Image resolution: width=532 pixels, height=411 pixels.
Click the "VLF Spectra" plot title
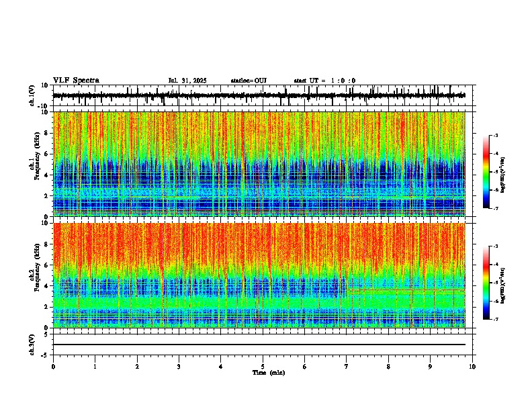(76, 81)
